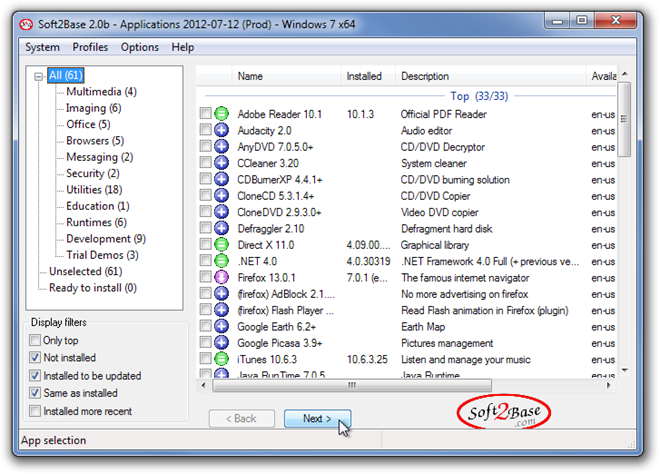Viewport: 660px width, 474px height.
Task: Click the plus icon for (firefox) Flash Player
Action: (221, 310)
